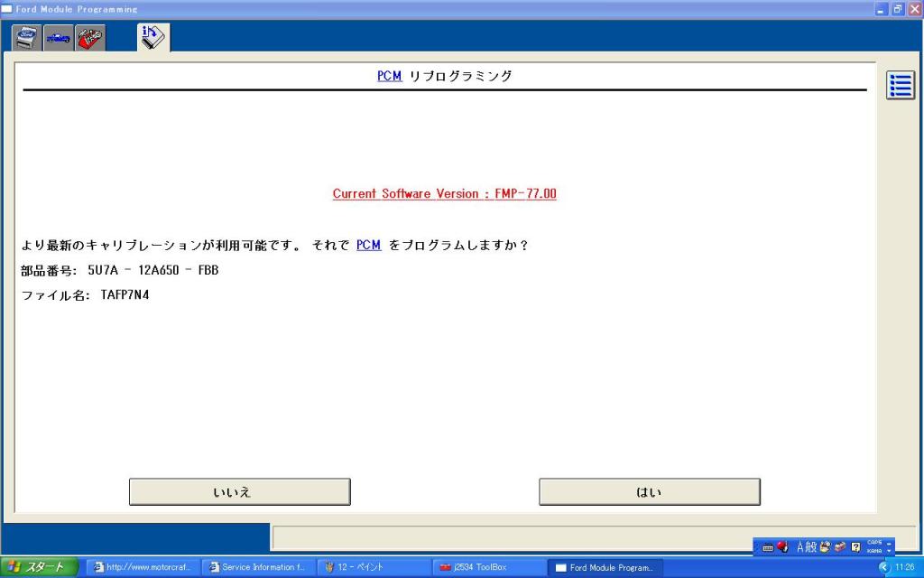
Task: Click the taskbar clock 11:26
Action: tap(904, 567)
